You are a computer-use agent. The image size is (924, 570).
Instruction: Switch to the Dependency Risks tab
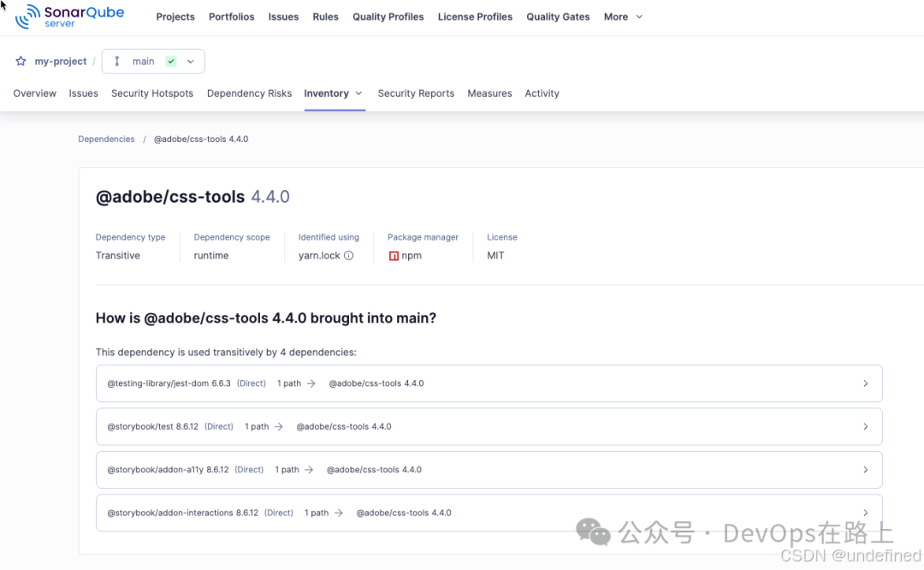pos(249,93)
